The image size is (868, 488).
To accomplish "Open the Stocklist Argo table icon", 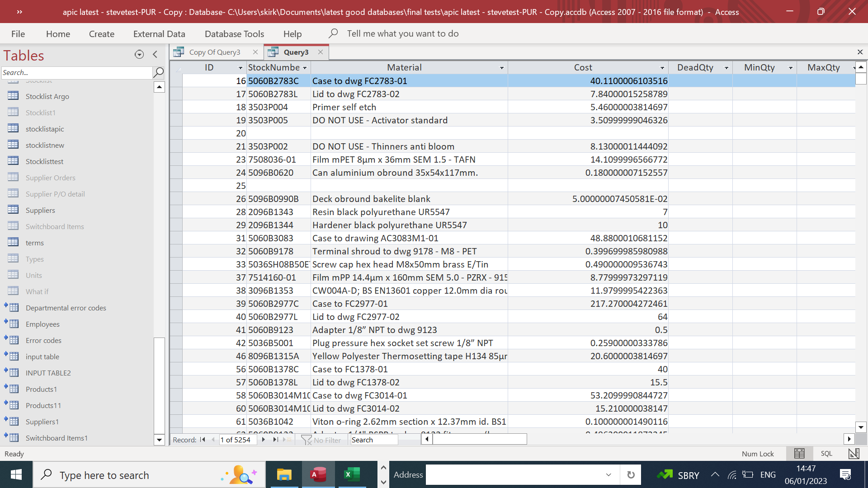I will coord(14,96).
